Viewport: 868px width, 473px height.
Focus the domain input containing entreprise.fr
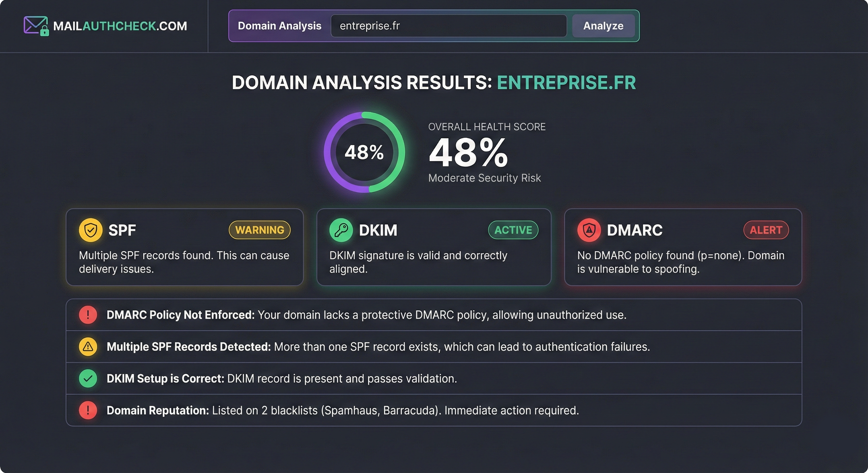pyautogui.click(x=448, y=26)
